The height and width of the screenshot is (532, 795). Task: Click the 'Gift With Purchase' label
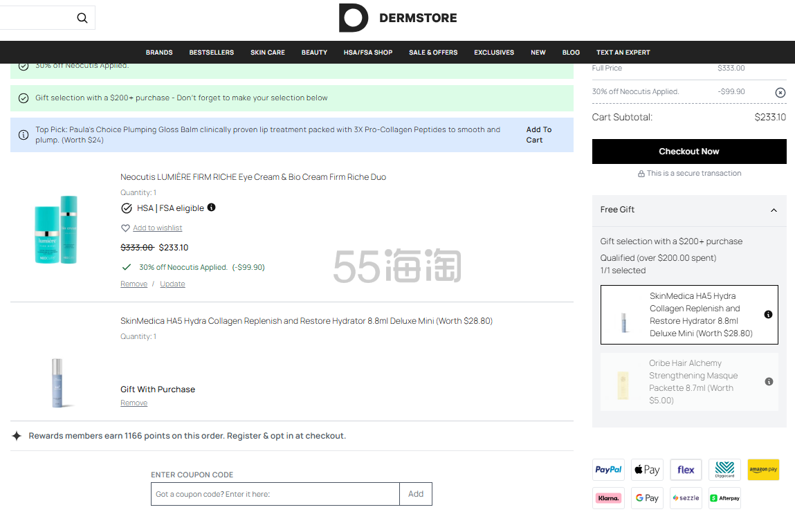[x=158, y=389]
